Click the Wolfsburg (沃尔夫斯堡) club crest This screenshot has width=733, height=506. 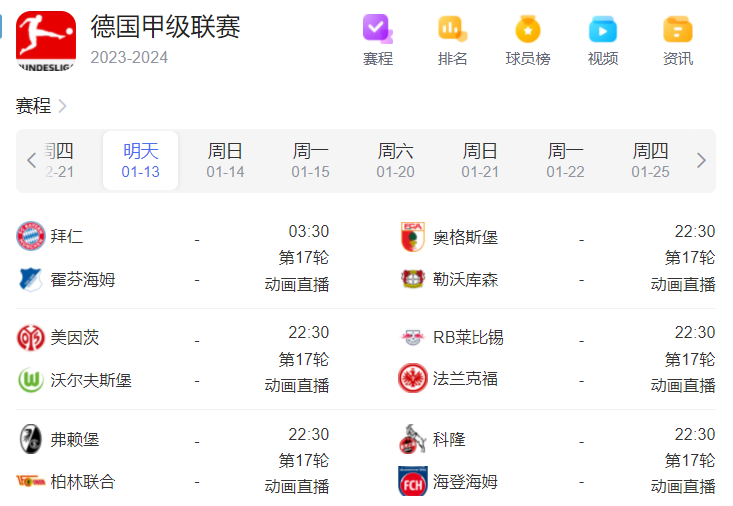tap(31, 380)
